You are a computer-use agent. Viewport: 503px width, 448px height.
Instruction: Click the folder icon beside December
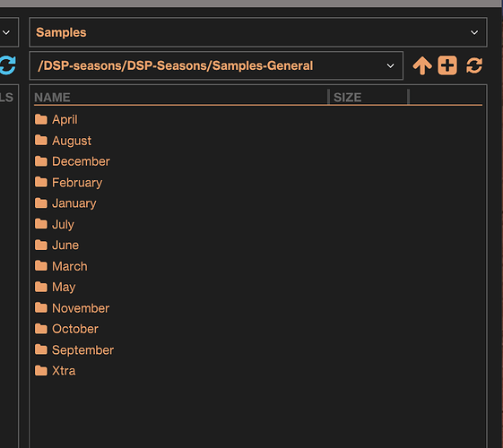(x=41, y=161)
